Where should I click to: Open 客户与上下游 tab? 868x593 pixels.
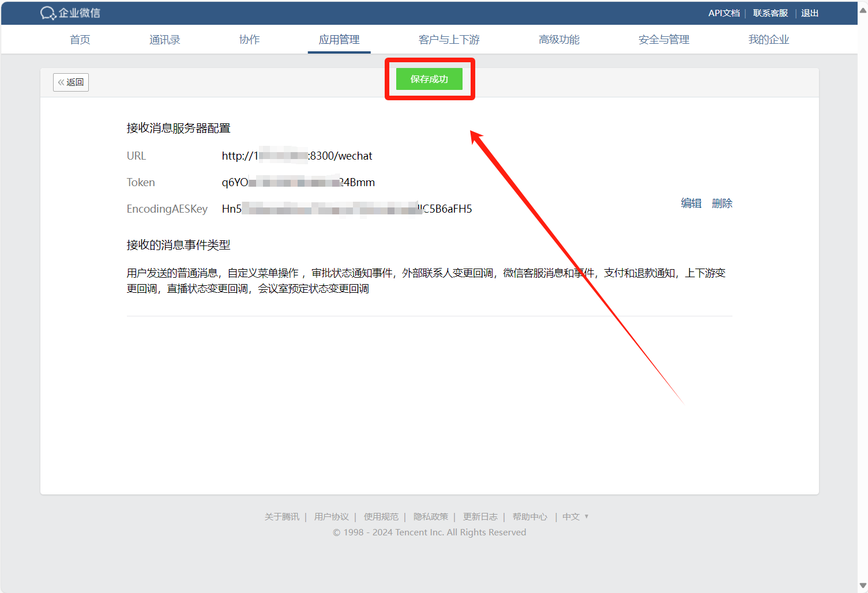449,40
